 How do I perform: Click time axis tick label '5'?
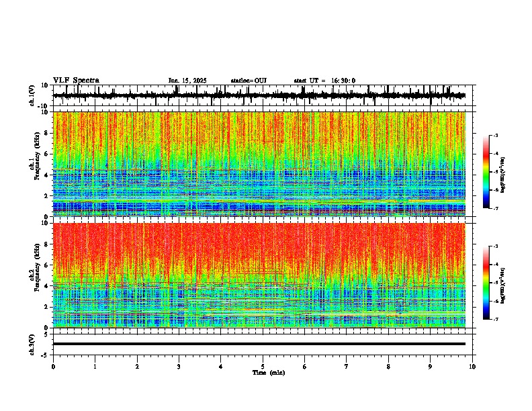[263, 367]
